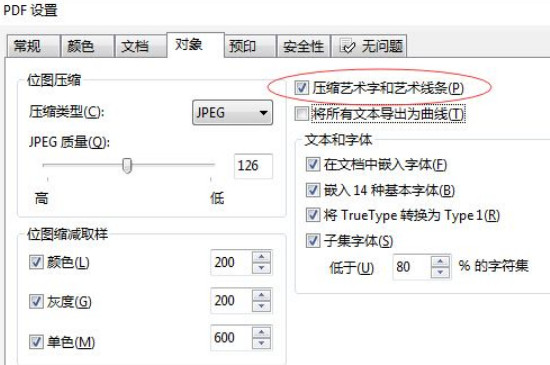
Task: Decrease the 单色 resolution with down arrow
Action: coord(261,344)
